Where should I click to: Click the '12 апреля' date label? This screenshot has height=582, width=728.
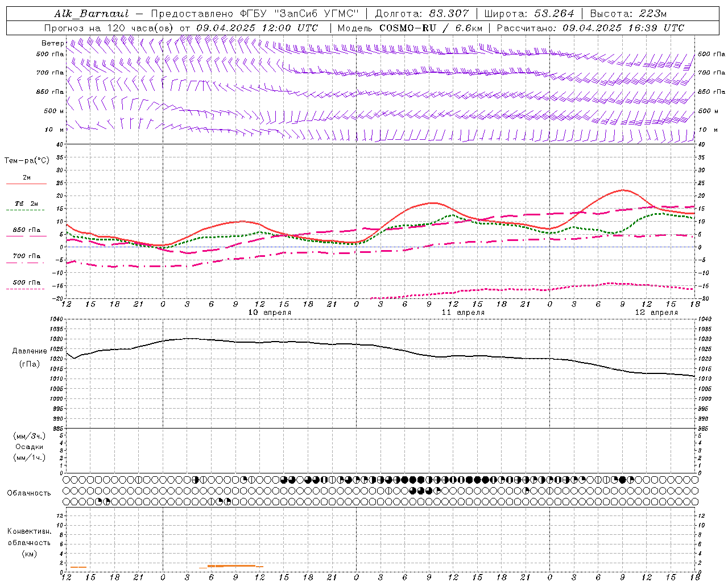656,313
